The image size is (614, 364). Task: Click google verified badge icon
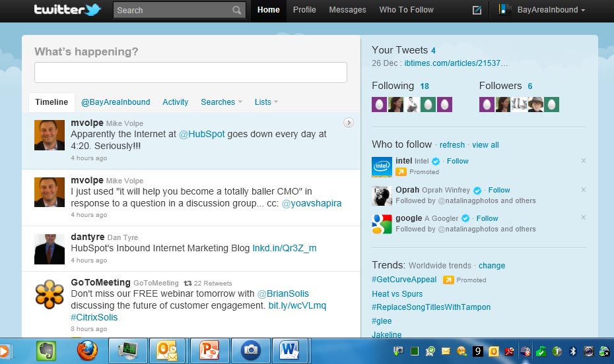465,218
